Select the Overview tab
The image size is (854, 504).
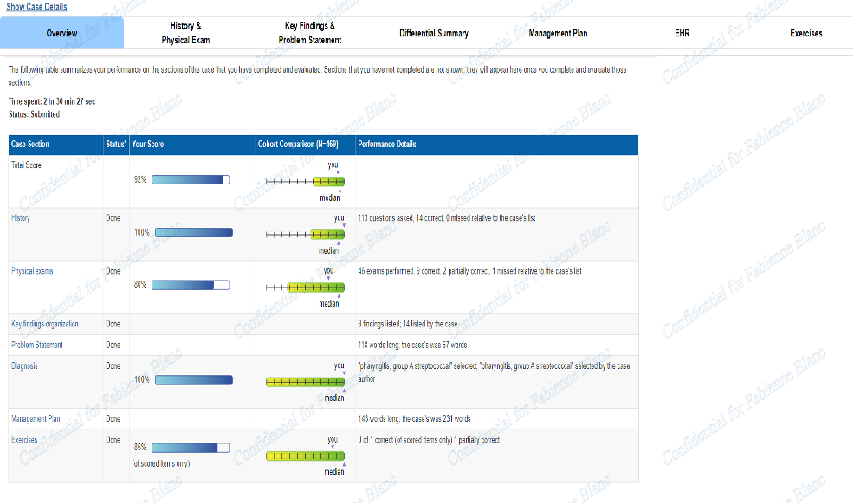pos(61,33)
